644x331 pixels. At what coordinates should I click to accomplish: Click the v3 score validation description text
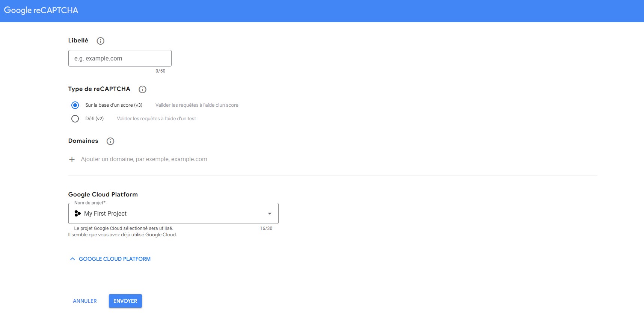pos(197,105)
